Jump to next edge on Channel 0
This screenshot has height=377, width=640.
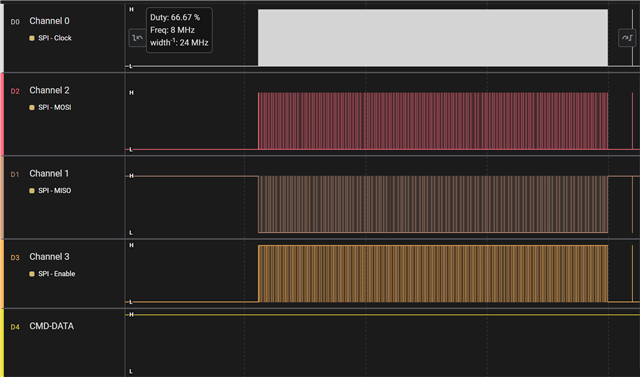pyautogui.click(x=627, y=38)
